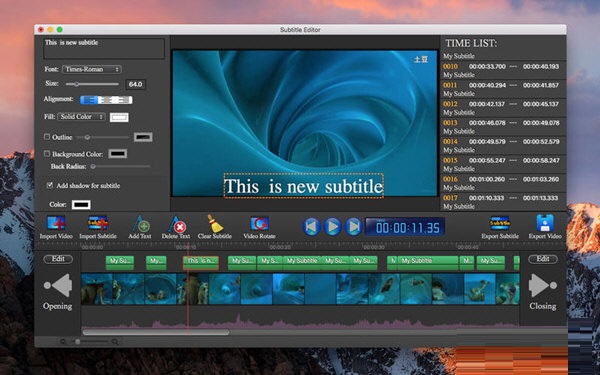
Task: Open the shadow Color swatch
Action: (x=81, y=205)
